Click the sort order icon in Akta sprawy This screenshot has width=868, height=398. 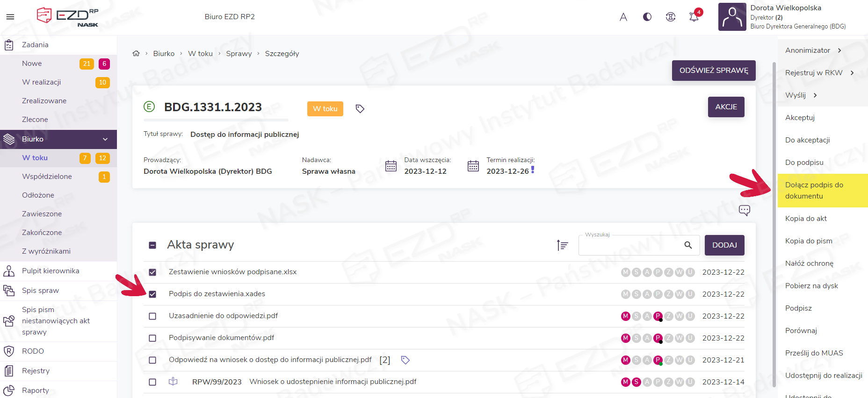pos(562,245)
